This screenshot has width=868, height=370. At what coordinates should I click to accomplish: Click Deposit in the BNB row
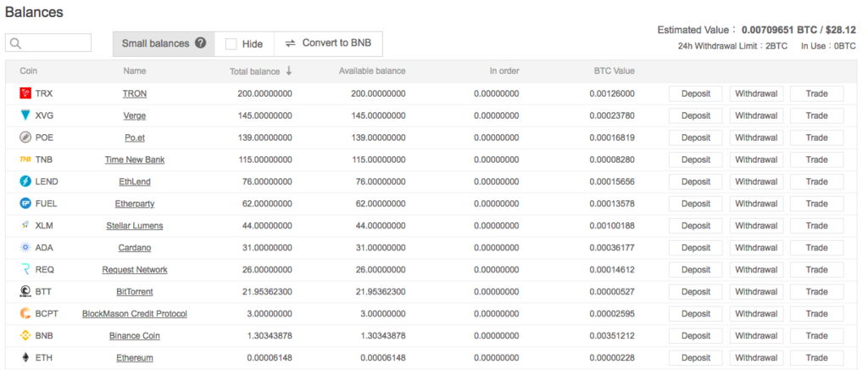tap(695, 336)
